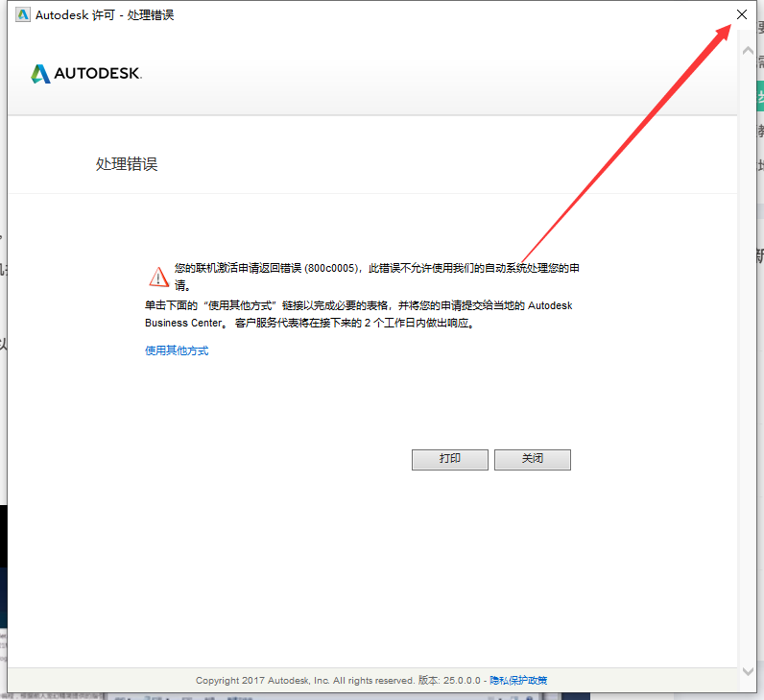Viewport: 764px width, 700px height.
Task: Click the green item behind dialog's right edge
Action: click(x=760, y=98)
